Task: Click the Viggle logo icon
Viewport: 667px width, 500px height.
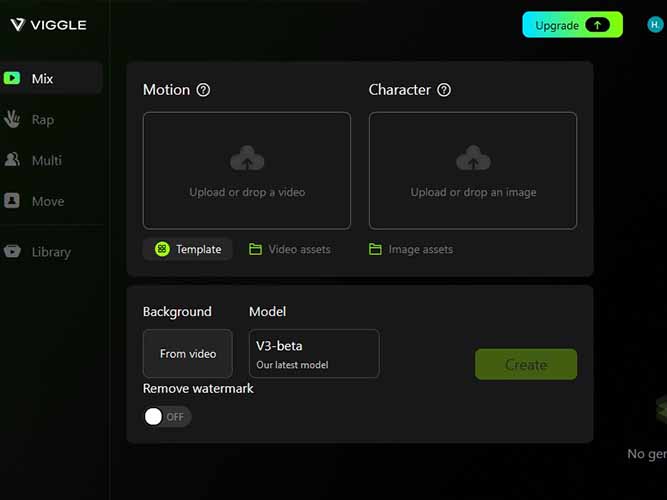Action: point(17,25)
